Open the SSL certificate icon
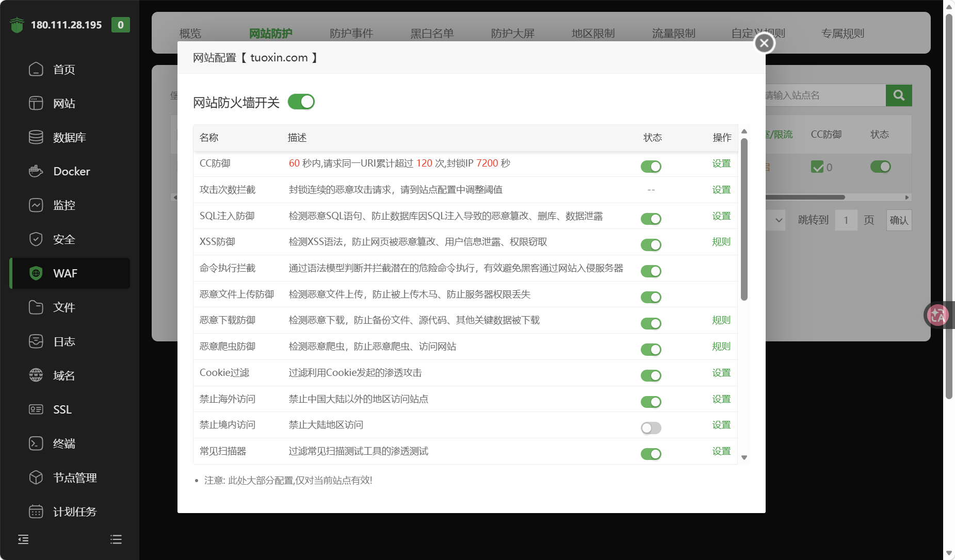 pyautogui.click(x=36, y=409)
